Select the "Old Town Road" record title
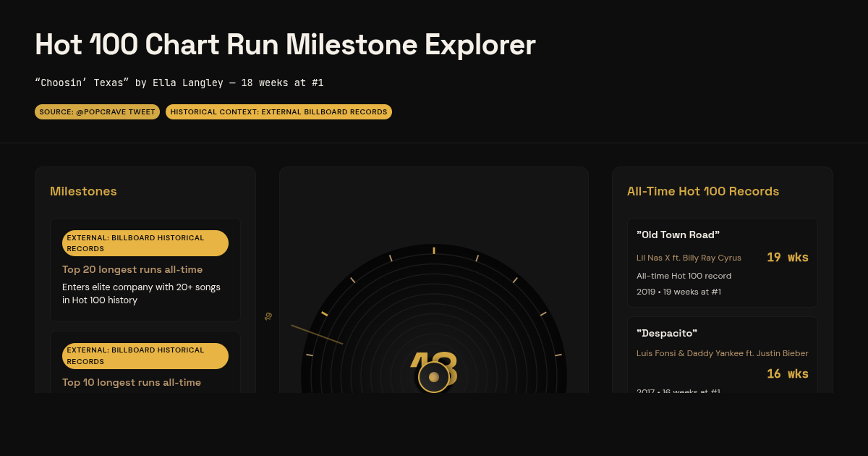This screenshot has height=456, width=868. pos(678,235)
